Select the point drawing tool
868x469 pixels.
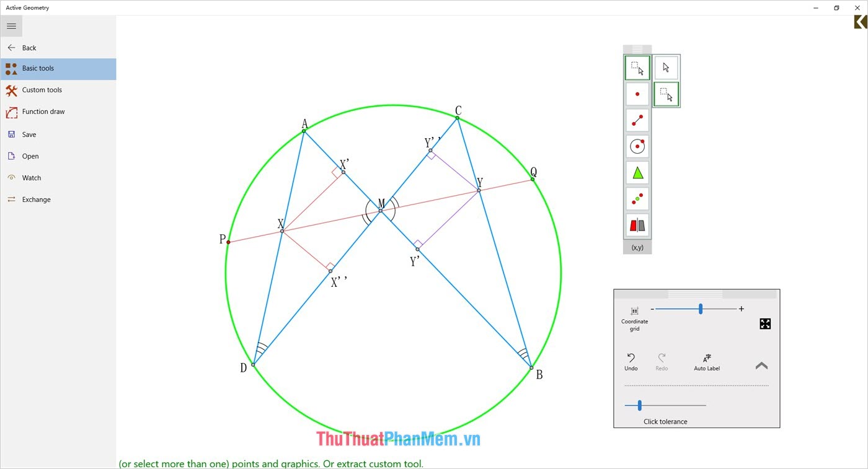pyautogui.click(x=637, y=94)
